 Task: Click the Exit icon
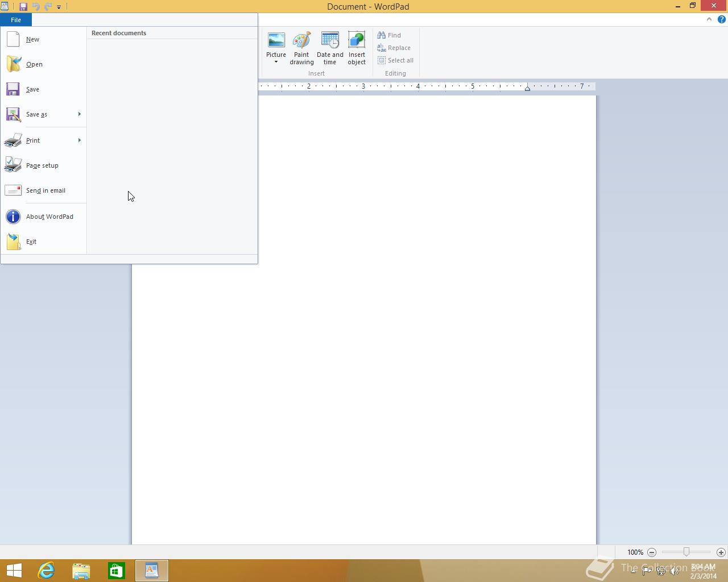pyautogui.click(x=14, y=242)
